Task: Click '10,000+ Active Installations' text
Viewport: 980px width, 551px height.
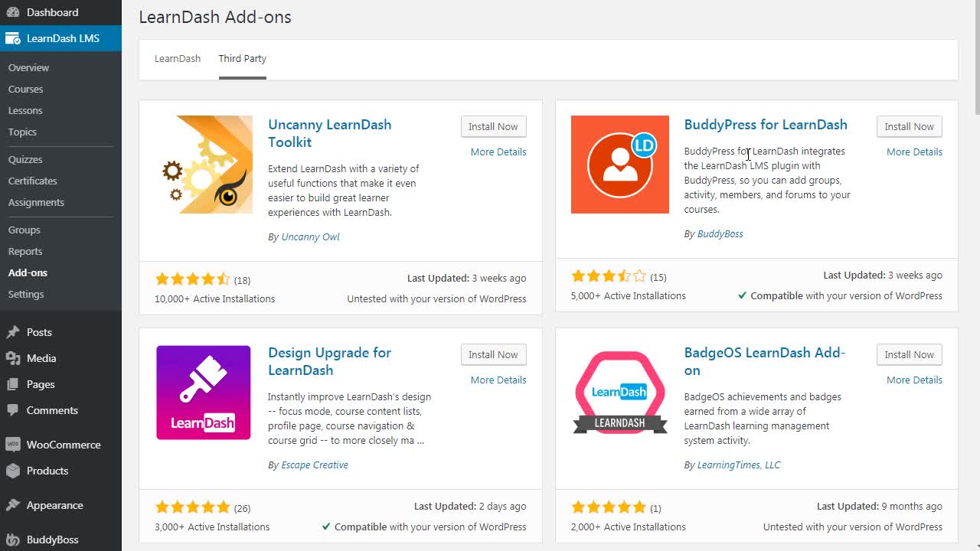Action: click(215, 298)
